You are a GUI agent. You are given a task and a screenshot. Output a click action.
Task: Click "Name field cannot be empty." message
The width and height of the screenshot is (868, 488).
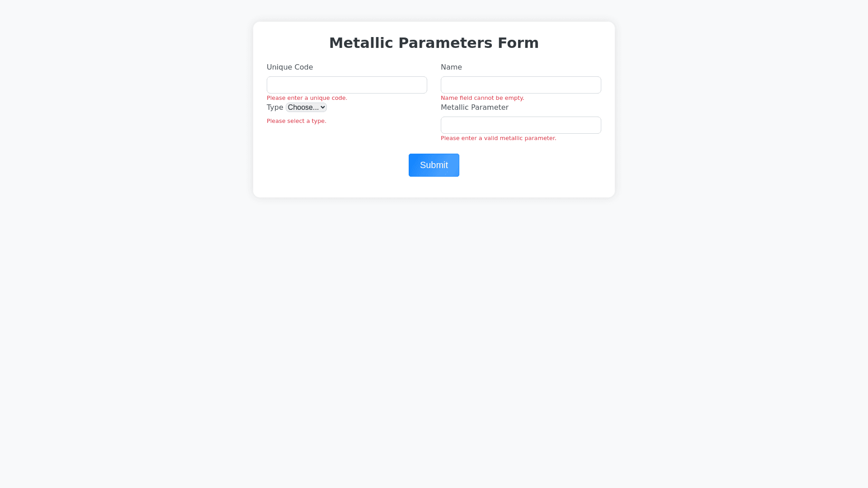tap(482, 98)
